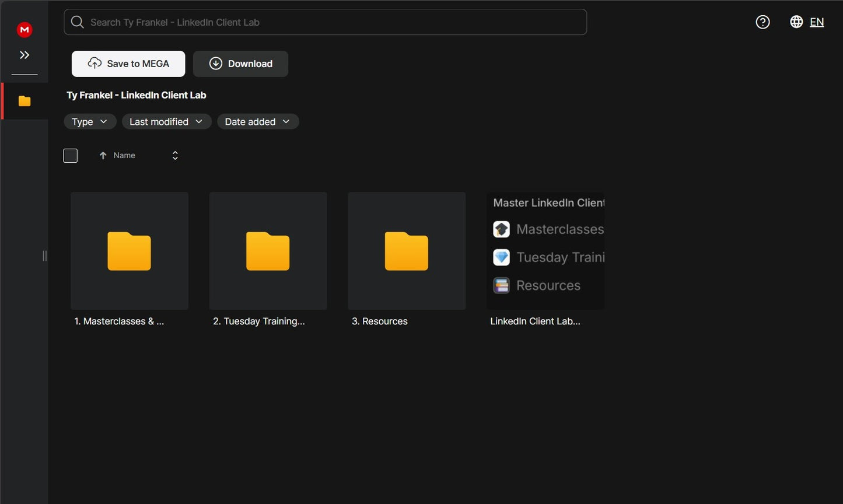Click the "Ty Frankel - LinkedIn Client Lab" heading
843x504 pixels.
pos(136,94)
